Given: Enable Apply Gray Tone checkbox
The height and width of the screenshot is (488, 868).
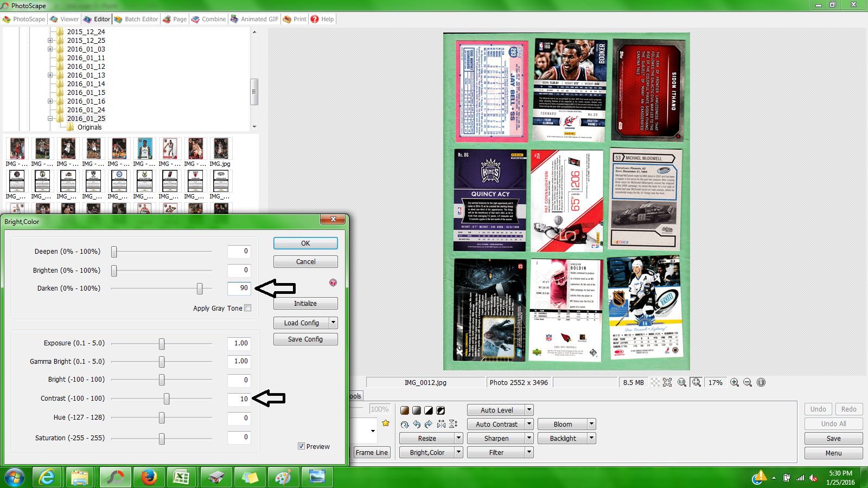Looking at the screenshot, I should [248, 308].
